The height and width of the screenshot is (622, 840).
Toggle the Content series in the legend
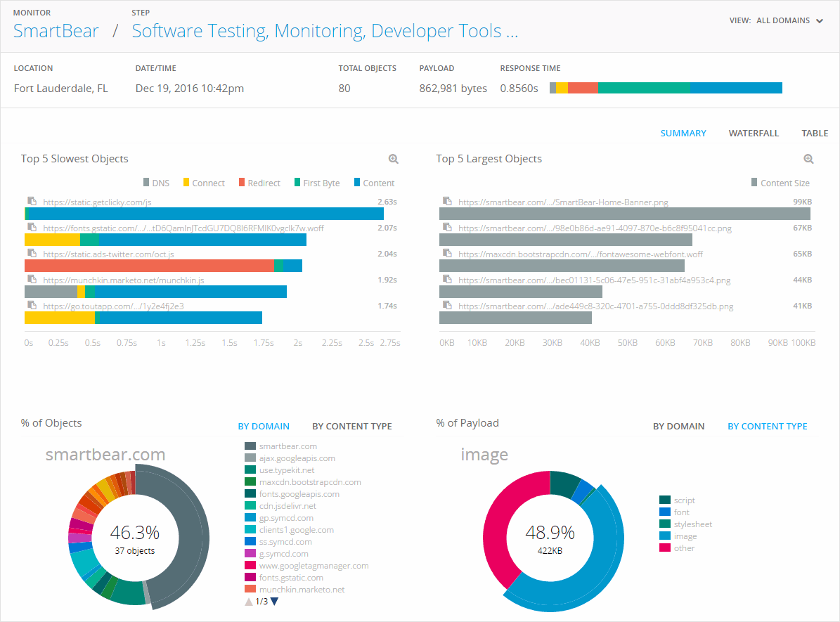tap(375, 183)
